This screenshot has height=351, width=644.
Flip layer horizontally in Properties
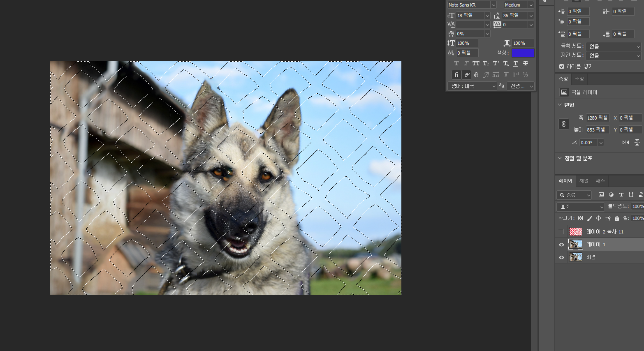625,143
